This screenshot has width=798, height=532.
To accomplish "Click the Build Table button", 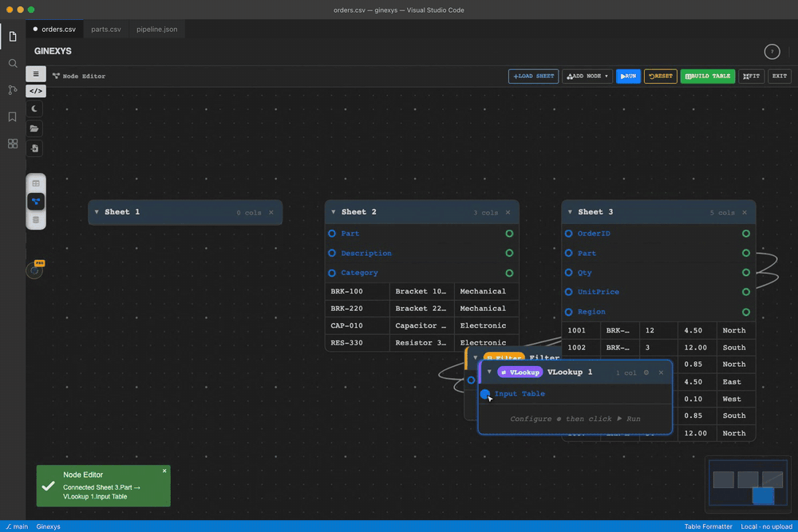I will click(x=707, y=77).
